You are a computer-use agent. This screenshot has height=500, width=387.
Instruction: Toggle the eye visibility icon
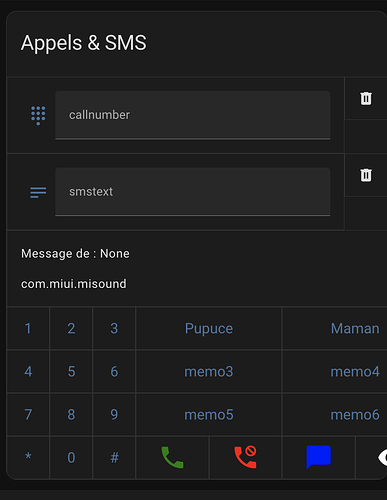pyautogui.click(x=383, y=457)
